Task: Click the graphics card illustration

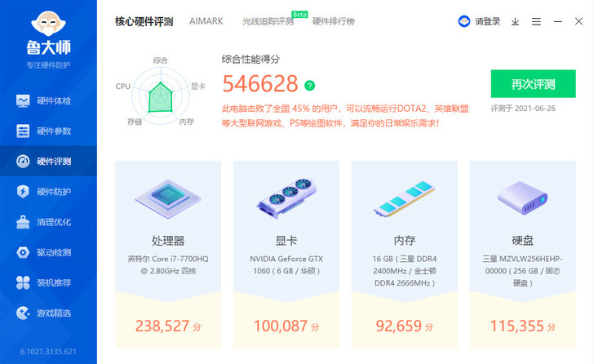Action: point(286,199)
